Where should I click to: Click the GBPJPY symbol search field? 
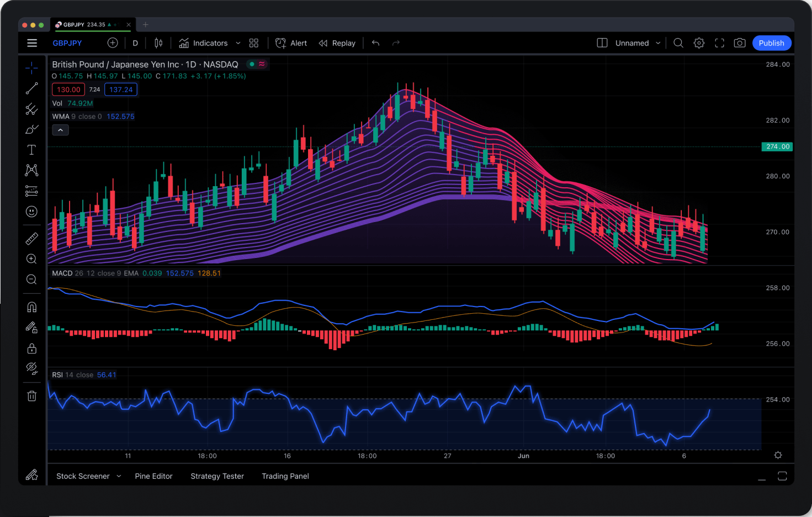(67, 43)
